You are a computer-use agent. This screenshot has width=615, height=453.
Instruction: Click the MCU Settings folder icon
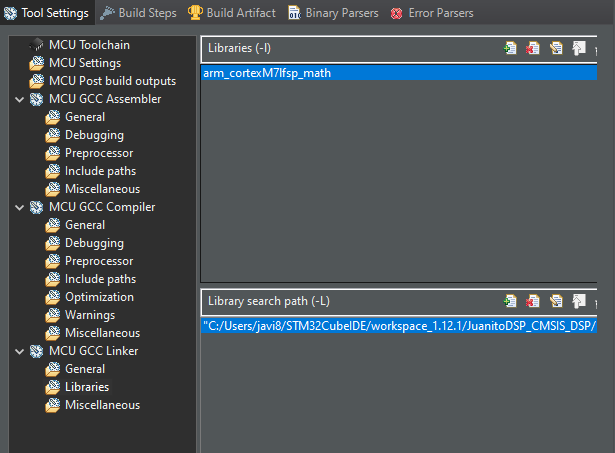(36, 63)
